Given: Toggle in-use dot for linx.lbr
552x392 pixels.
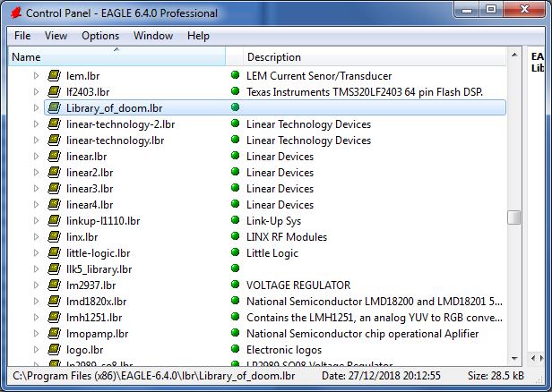Looking at the screenshot, I should tap(235, 236).
